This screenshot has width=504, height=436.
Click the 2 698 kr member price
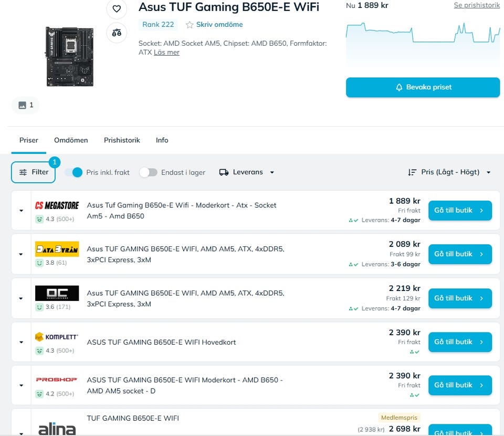tap(404, 429)
